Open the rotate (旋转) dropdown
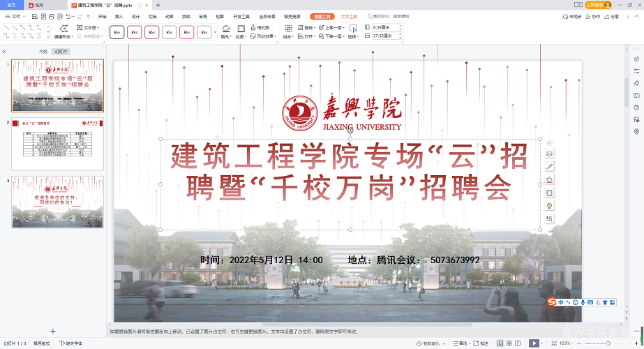Viewport: 644px width, 349px height. pos(306,27)
